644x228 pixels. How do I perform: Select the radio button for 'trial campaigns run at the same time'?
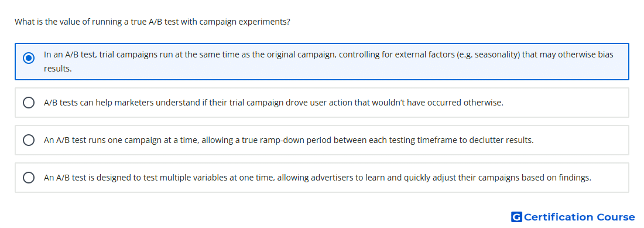[28, 58]
